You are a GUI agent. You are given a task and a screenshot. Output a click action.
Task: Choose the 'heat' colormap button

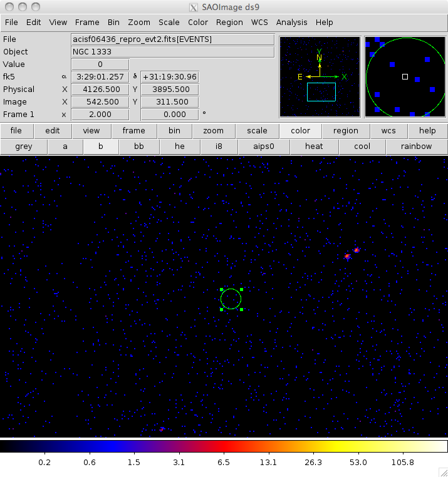point(314,146)
